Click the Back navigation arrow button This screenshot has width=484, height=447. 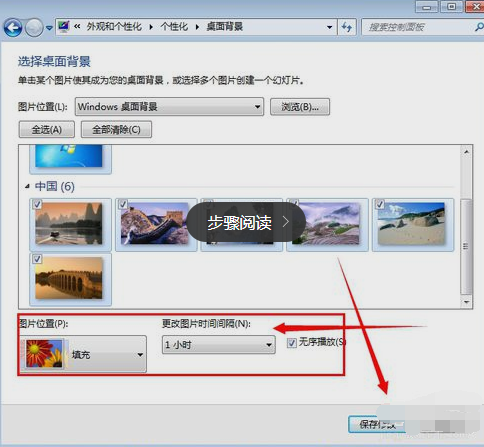(x=13, y=27)
